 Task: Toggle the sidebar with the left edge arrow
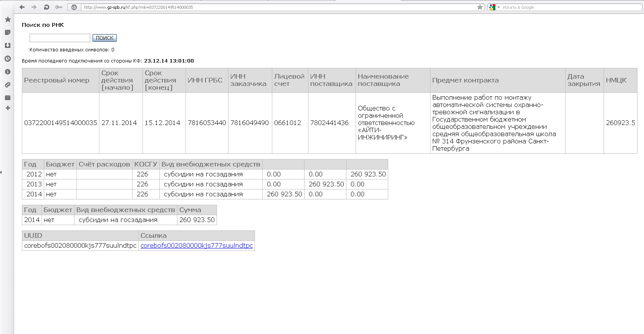click(x=1, y=173)
